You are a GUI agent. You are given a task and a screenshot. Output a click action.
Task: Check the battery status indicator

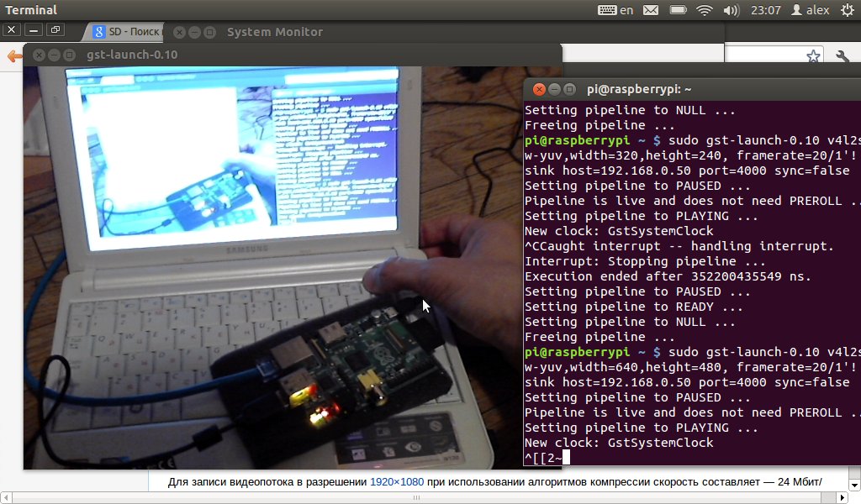click(679, 10)
